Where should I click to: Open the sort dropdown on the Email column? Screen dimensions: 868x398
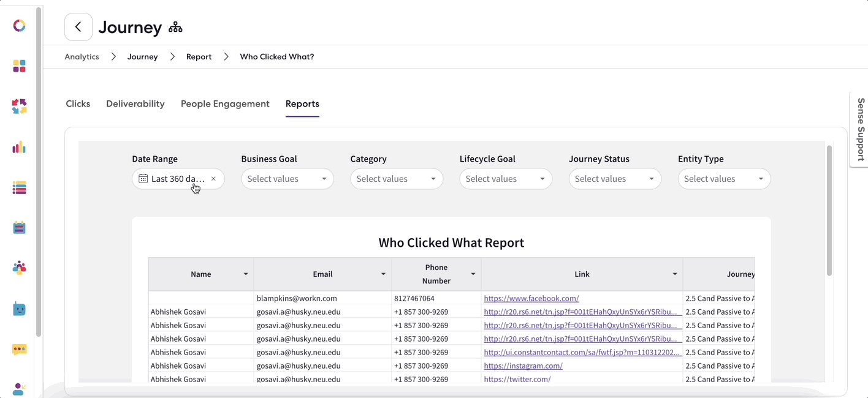click(x=383, y=274)
